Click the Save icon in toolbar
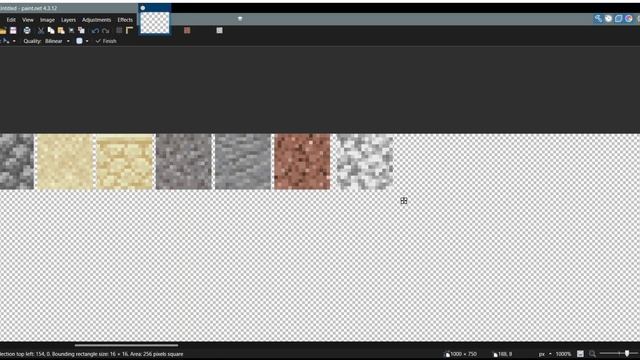Viewport: 640px width, 360px height. [13, 30]
